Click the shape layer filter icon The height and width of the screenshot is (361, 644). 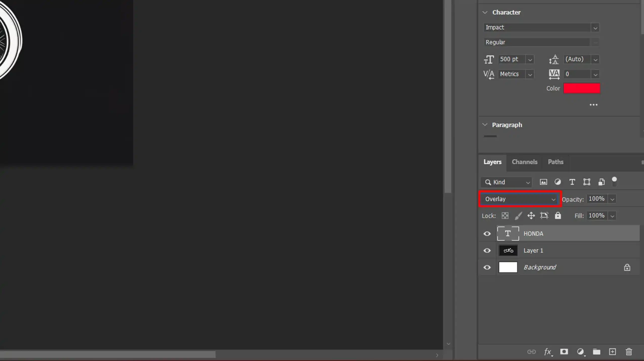click(586, 182)
